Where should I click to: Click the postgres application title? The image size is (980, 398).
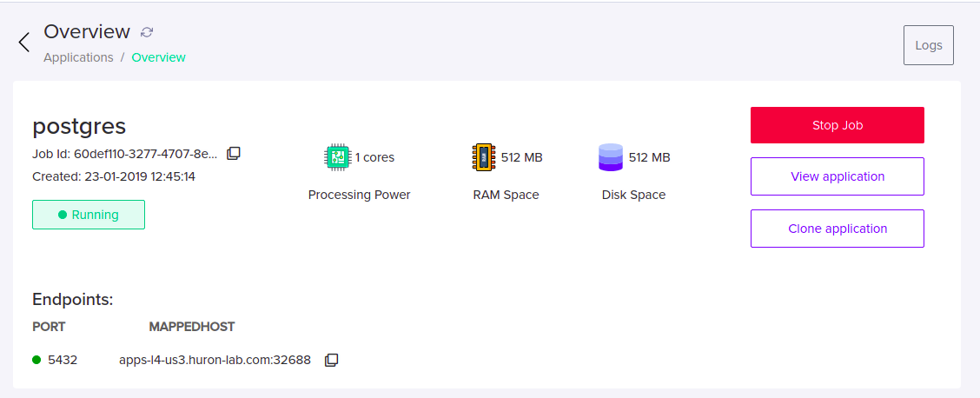[79, 126]
